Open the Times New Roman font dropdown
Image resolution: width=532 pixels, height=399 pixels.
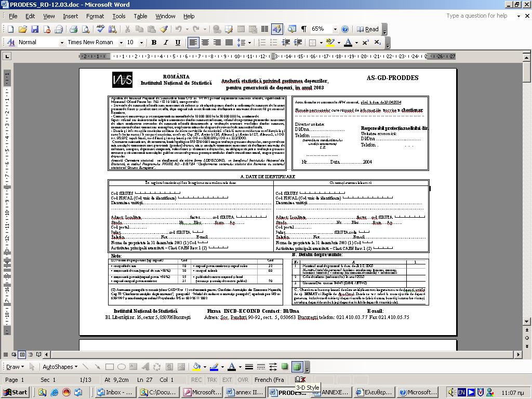pos(121,43)
